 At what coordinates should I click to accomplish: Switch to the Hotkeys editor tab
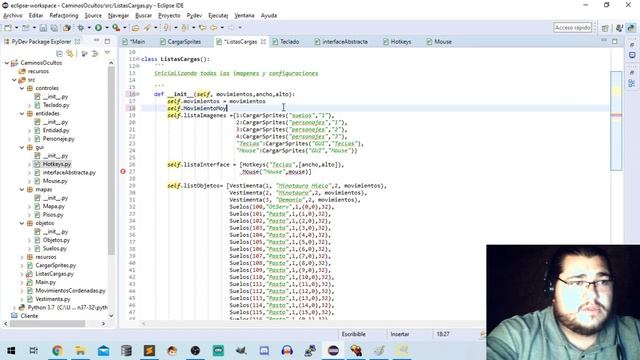pos(397,42)
